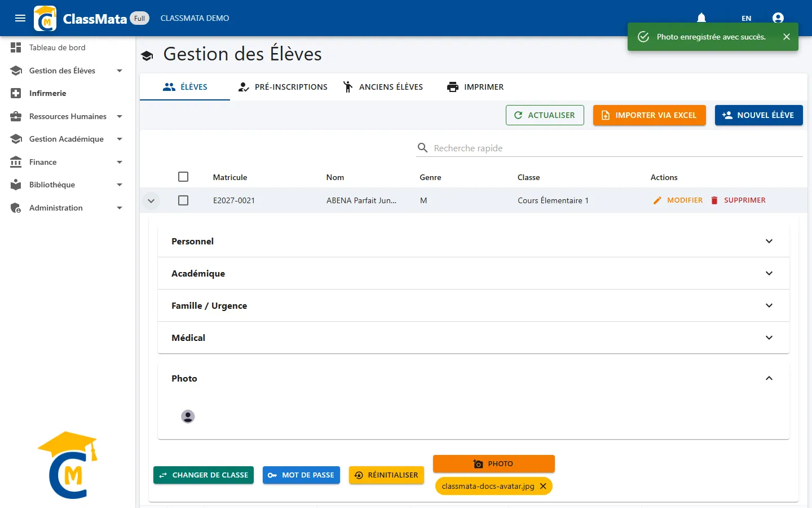812x508 pixels.
Task: Click the RÉINITIALISER button
Action: coord(386,475)
